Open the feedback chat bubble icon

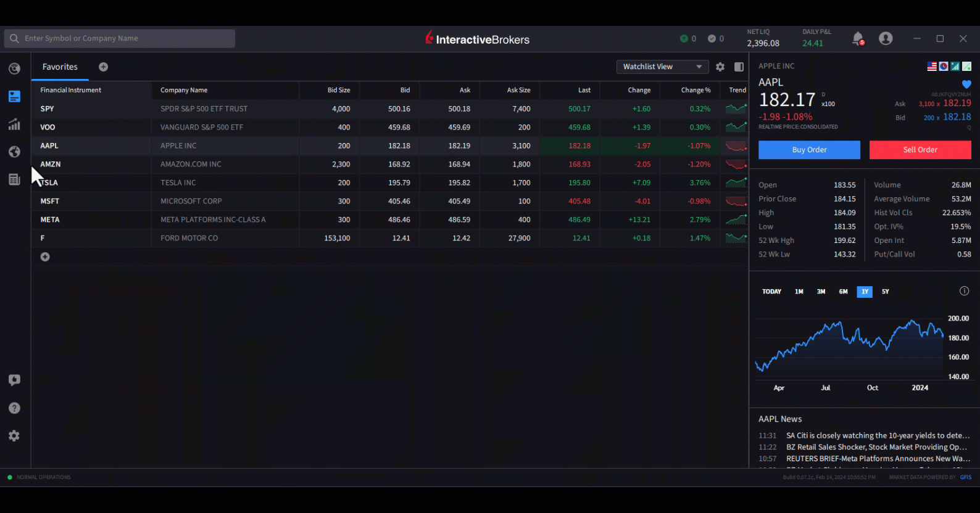point(14,380)
